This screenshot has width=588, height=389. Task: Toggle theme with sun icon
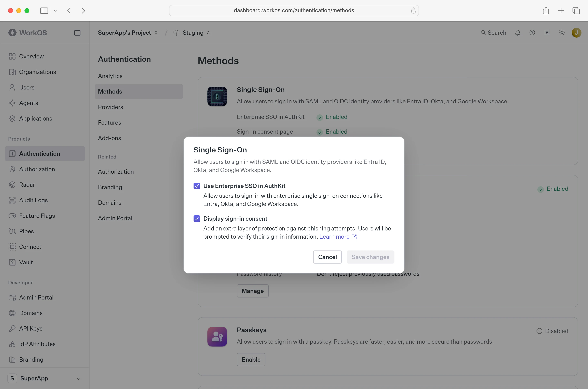pos(562,33)
